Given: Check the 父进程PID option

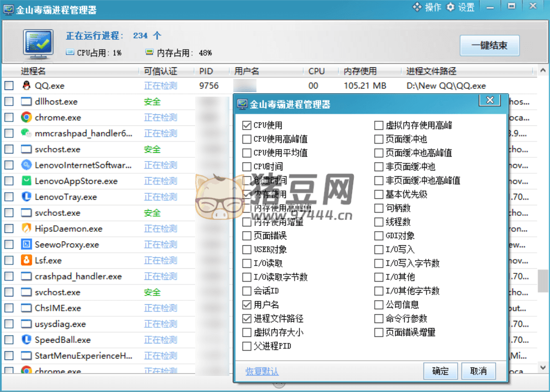Looking at the screenshot, I should (247, 346).
